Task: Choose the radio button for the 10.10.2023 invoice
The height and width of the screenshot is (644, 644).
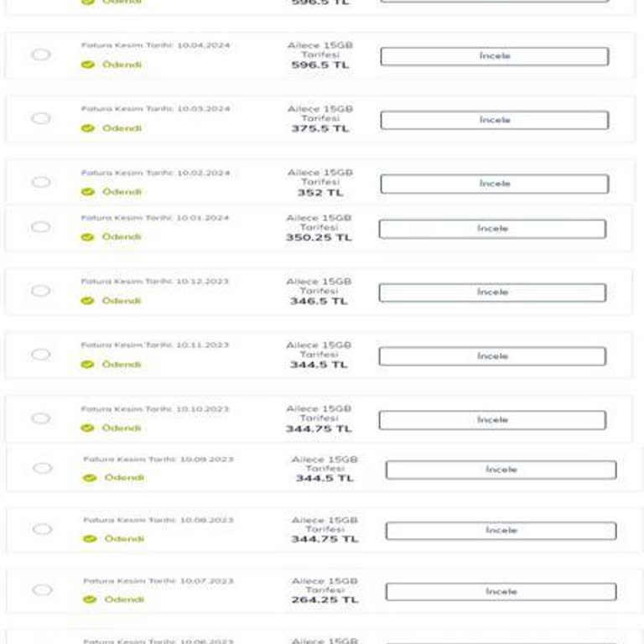Action: pos(41,418)
